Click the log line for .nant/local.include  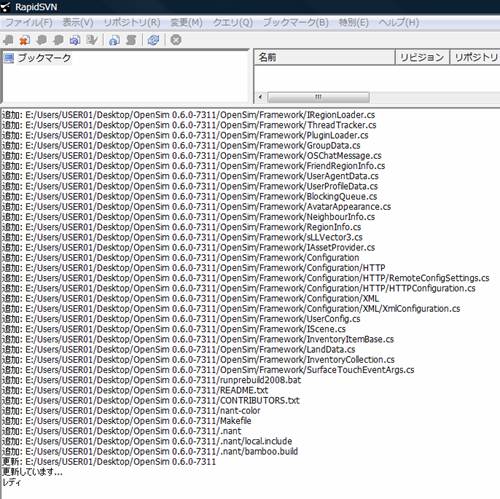point(147,441)
